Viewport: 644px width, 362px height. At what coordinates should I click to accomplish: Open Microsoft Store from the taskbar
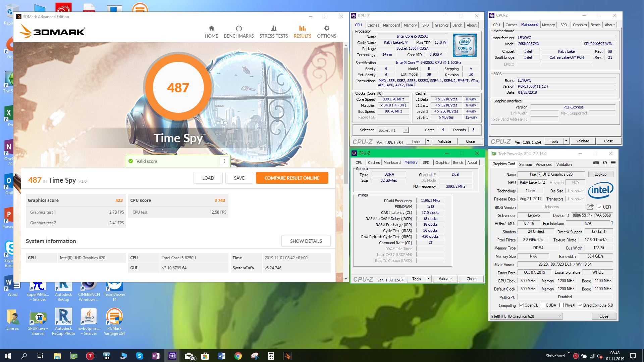coord(205,356)
